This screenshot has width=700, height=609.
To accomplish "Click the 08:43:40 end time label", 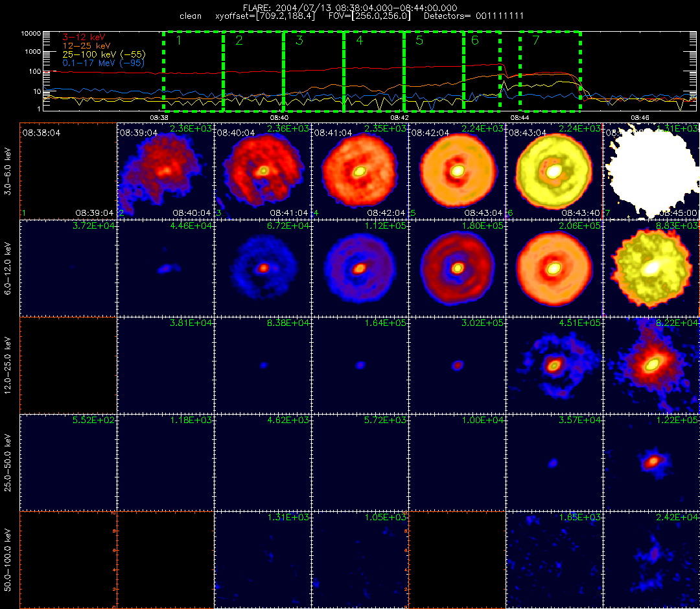I will [x=580, y=213].
